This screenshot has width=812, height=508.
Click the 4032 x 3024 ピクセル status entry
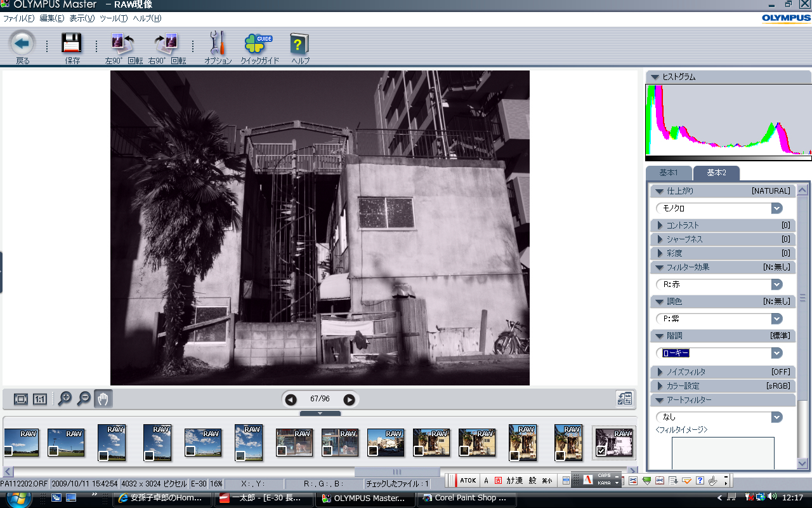pos(155,484)
